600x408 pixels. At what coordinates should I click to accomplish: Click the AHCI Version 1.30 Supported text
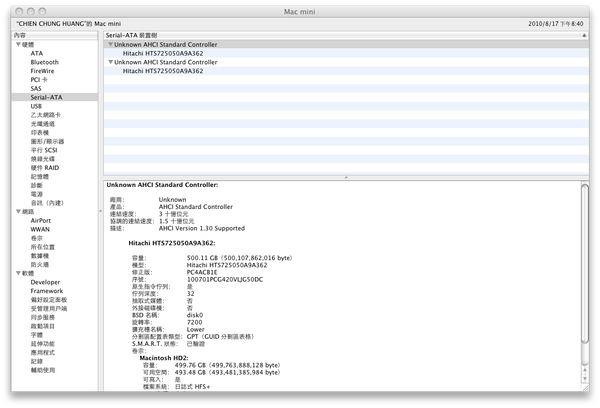click(202, 228)
